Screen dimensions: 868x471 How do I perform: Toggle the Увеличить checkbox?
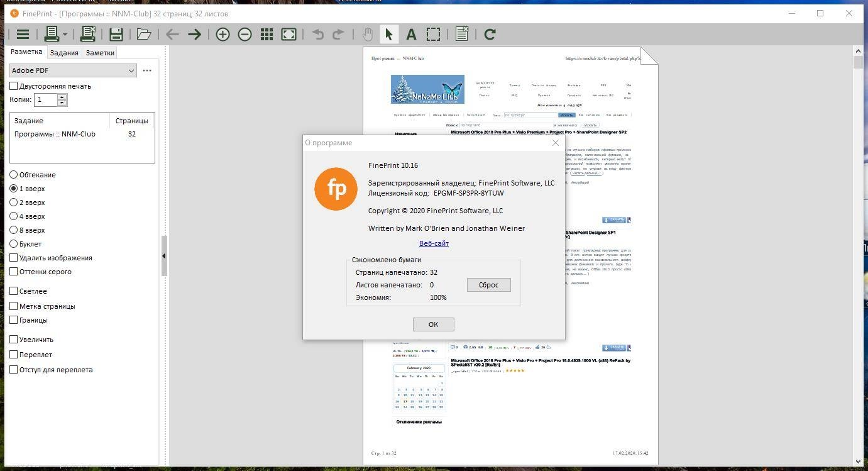pos(14,340)
